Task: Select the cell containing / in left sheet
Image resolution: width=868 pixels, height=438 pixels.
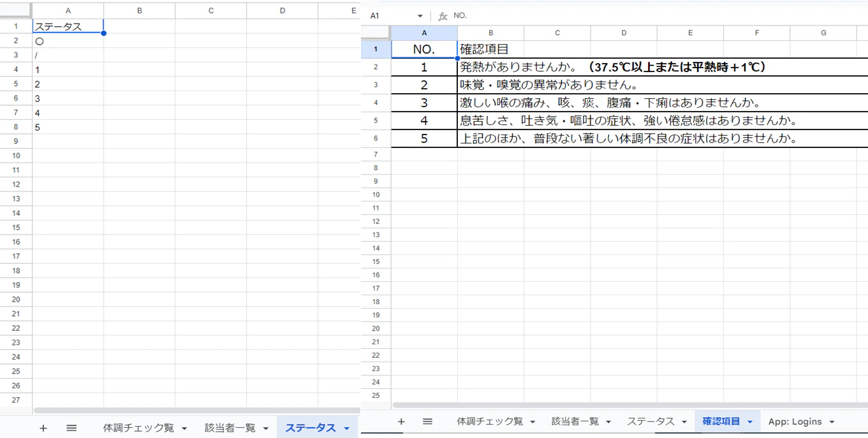Action: click(x=68, y=55)
